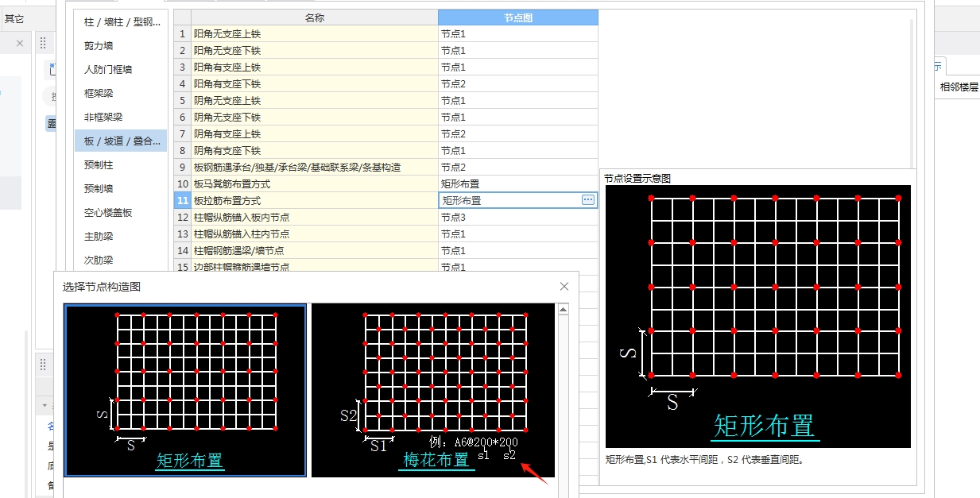Click the 节点3 value in row 12
Screen dimensions: 980x498
(518, 218)
